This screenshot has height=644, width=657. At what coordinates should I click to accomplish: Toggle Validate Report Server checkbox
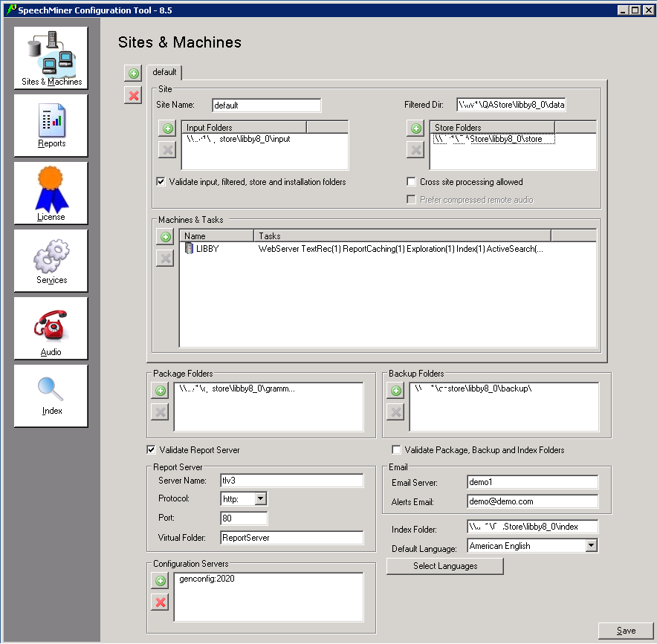tap(152, 449)
